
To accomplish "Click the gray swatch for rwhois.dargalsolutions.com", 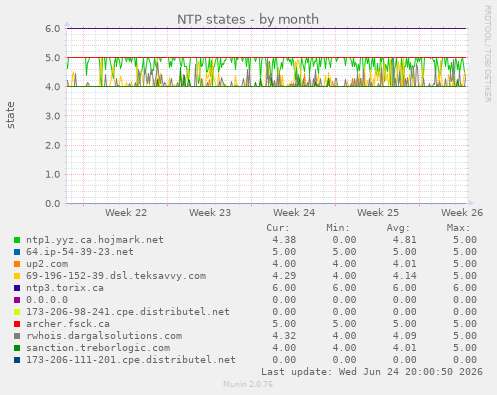I will click(17, 336).
